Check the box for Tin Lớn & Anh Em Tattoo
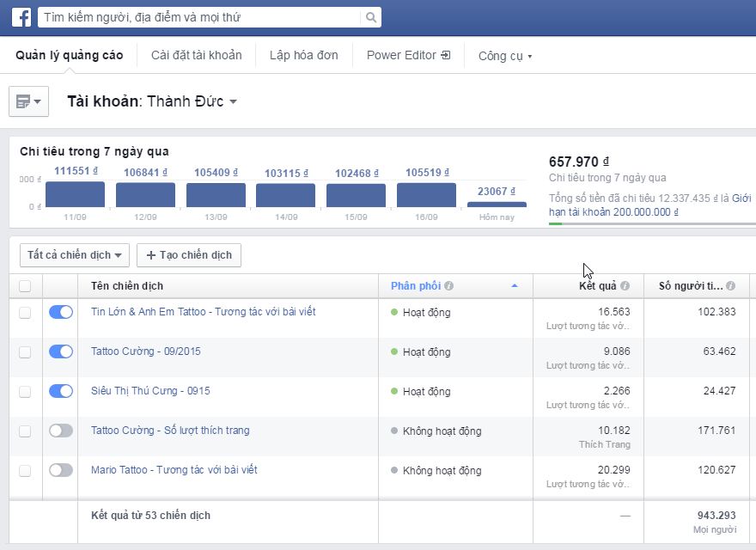This screenshot has height=550, width=756. pos(25,313)
